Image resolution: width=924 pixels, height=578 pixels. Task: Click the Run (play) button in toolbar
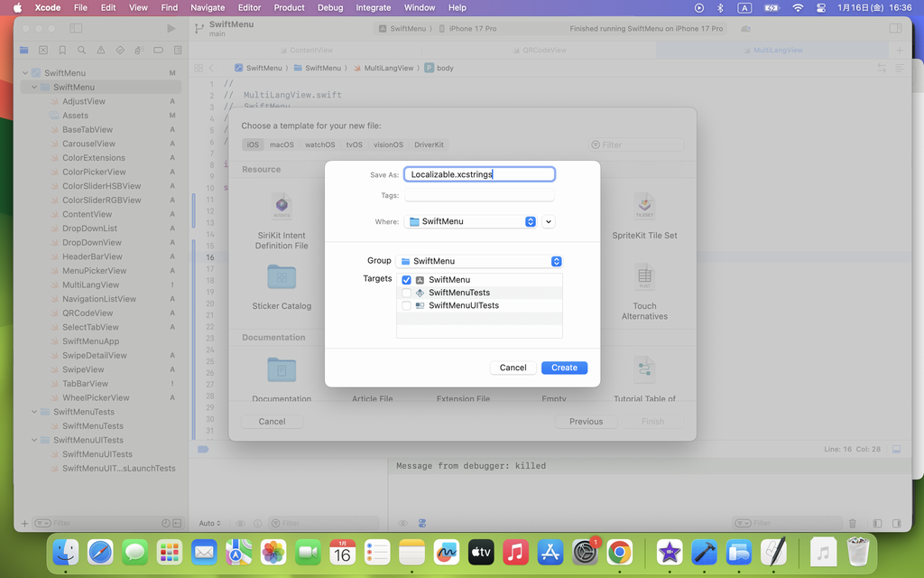pyautogui.click(x=171, y=29)
